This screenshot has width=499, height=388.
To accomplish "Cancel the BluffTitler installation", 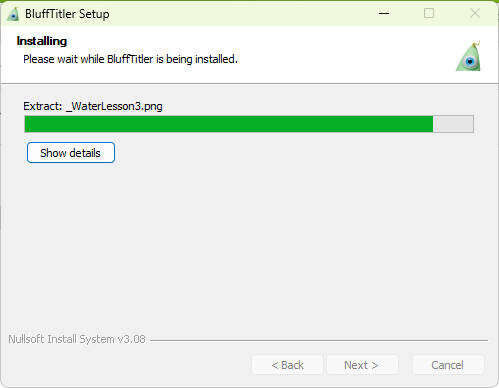I will pyautogui.click(x=448, y=365).
